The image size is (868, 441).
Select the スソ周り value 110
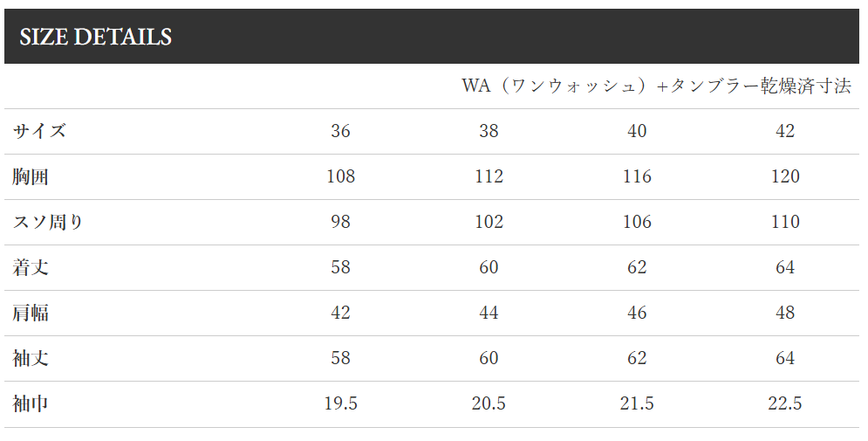coord(785,223)
